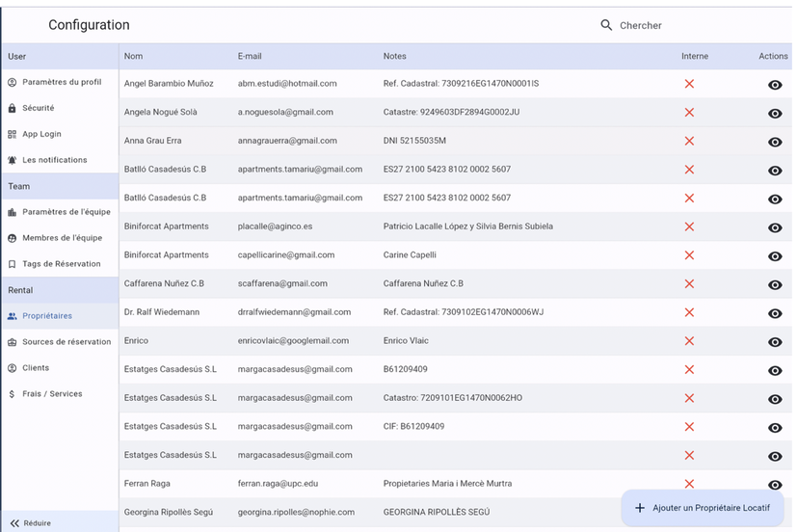View Enrico owner details
Screen dimensions: 798x532
775,342
